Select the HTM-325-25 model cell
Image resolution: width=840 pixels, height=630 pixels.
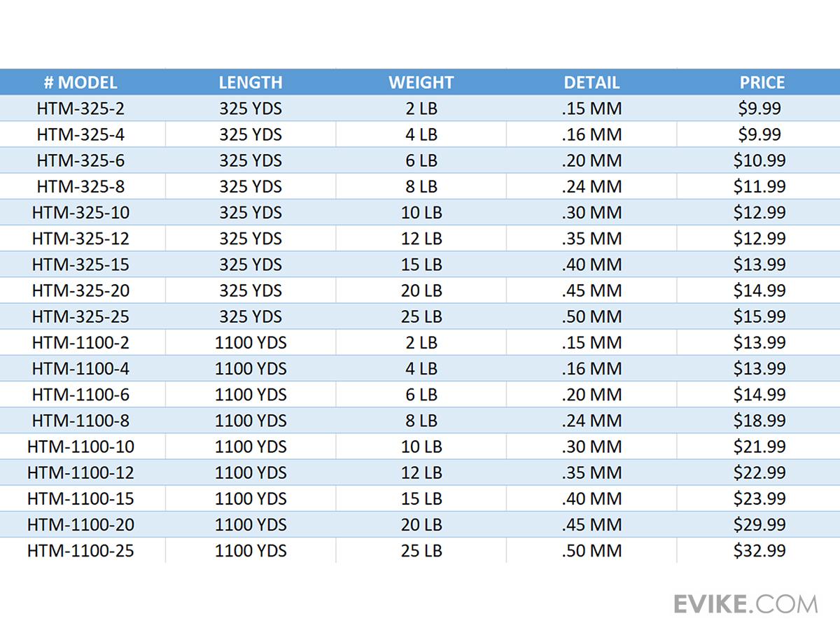tap(80, 316)
